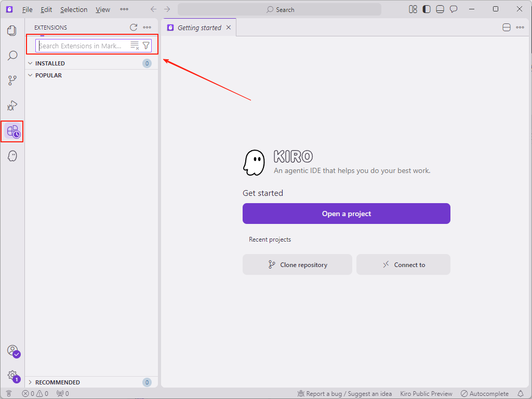Toggle the chat side panel
Image resolution: width=532 pixels, height=399 pixels.
(x=454, y=9)
